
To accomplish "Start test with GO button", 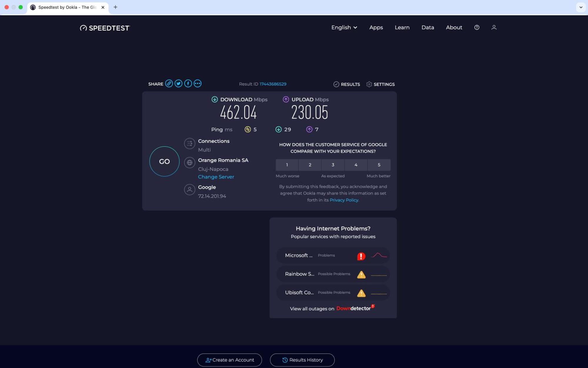I will click(x=164, y=161).
